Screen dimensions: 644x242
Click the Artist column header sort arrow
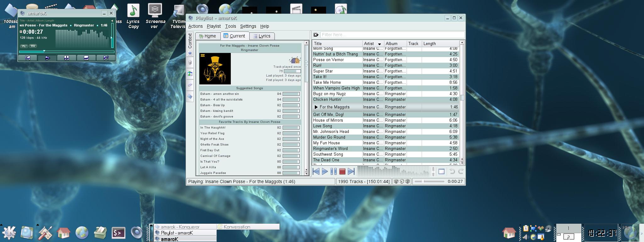point(380,44)
